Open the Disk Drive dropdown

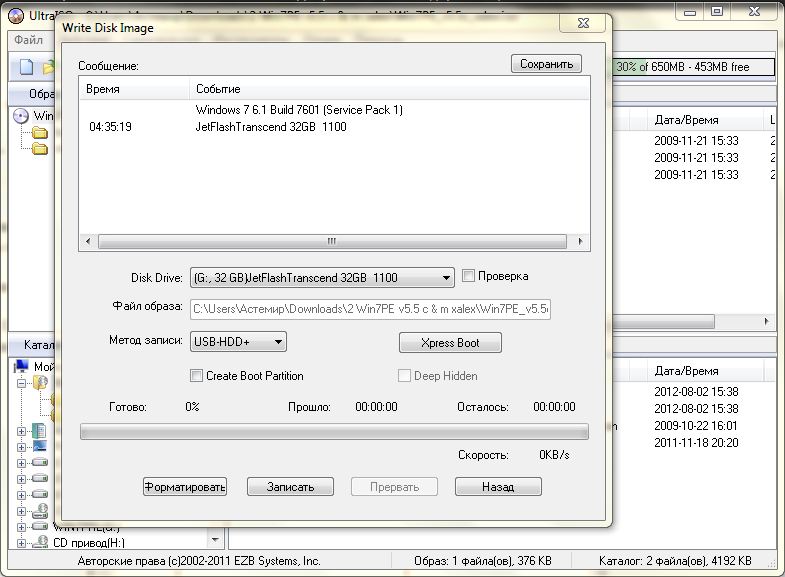(x=322, y=277)
